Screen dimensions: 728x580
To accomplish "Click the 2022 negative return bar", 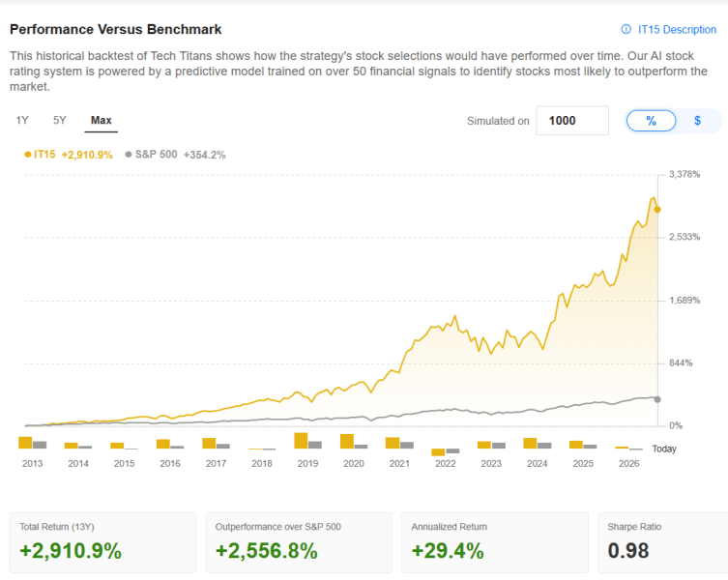I will [x=438, y=452].
